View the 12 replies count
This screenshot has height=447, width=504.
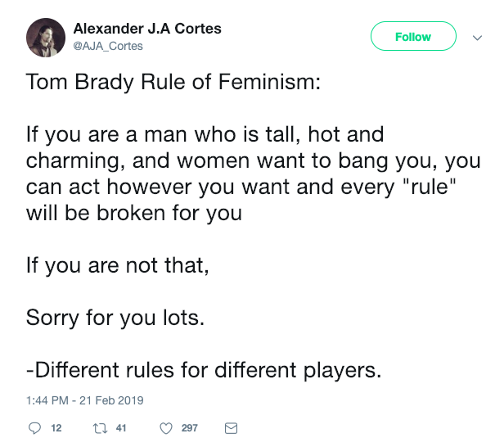click(56, 427)
